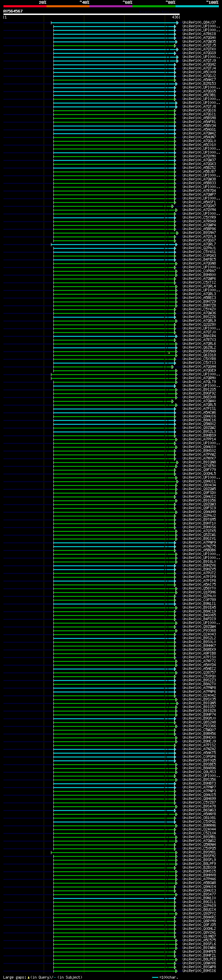Viewport: 222px width, 980px height.
Task: Open hit UniRef100_Q84J37
Action: pos(199,23)
